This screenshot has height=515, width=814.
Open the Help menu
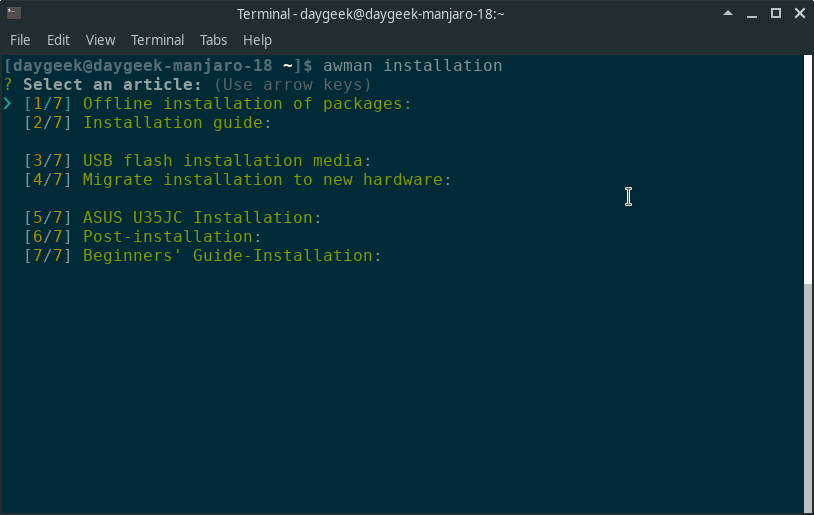tap(257, 40)
